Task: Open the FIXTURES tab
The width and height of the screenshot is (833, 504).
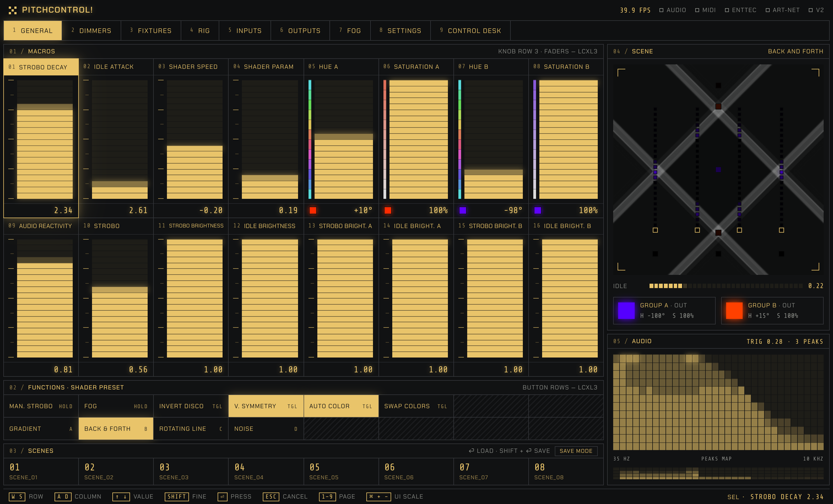Action: point(151,31)
